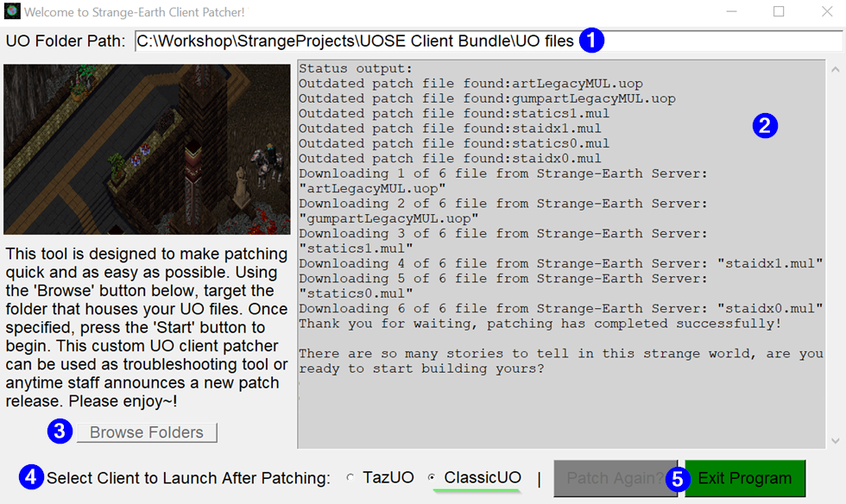This screenshot has height=504, width=846.
Task: Click the blue number 2 badge
Action: (765, 126)
